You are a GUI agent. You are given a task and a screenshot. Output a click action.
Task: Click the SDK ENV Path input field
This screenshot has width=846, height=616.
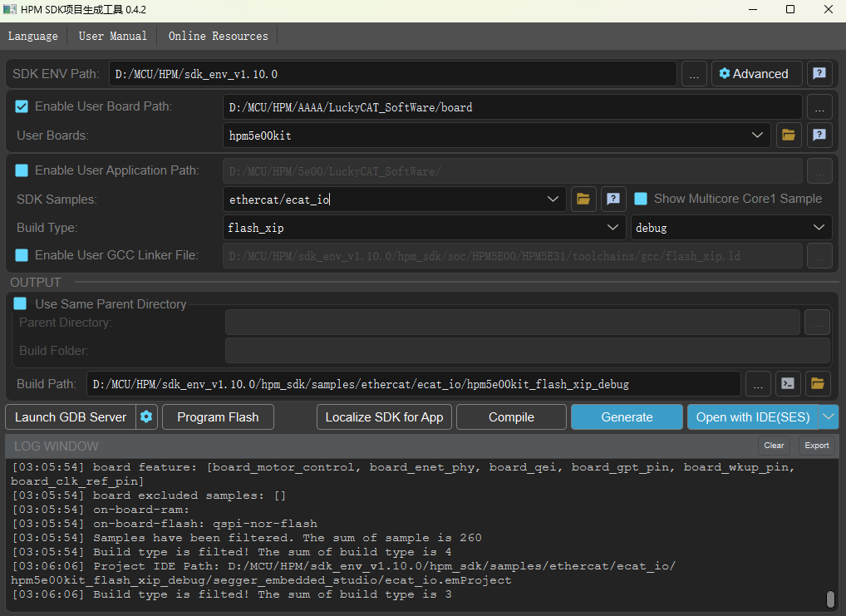coord(392,74)
